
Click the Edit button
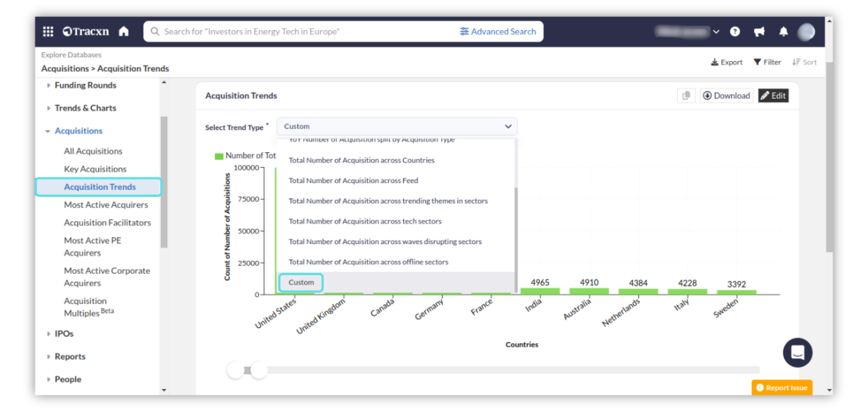774,95
